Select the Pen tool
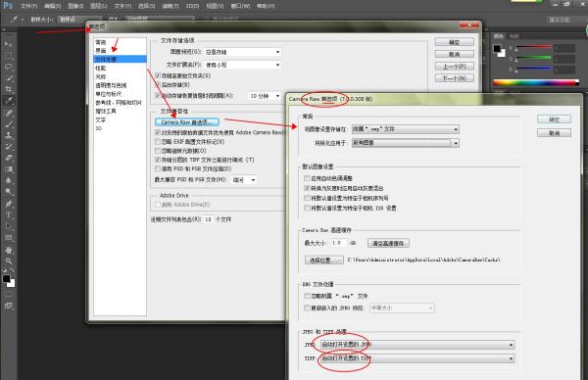The image size is (588, 380). 8,204
